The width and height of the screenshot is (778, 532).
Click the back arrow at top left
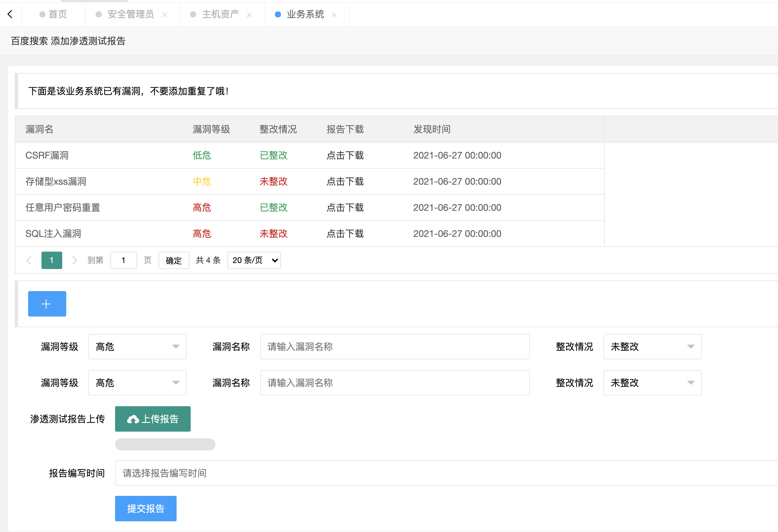point(10,14)
